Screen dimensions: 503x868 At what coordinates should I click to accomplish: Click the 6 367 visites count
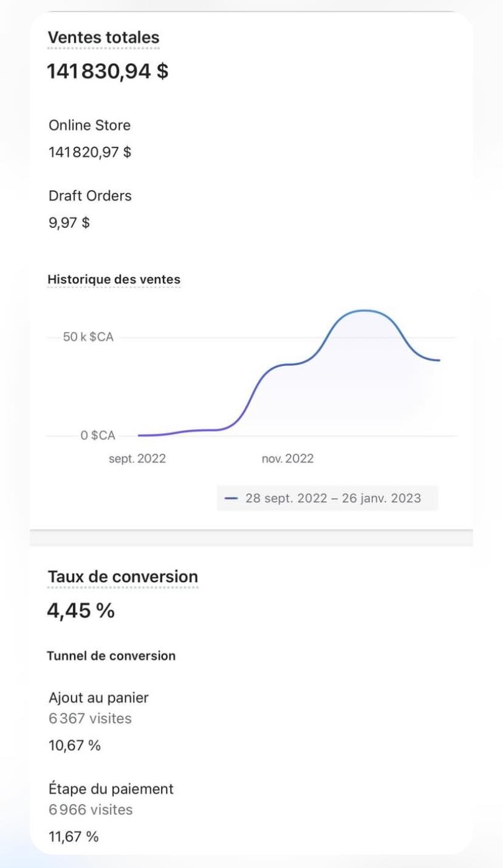point(90,718)
